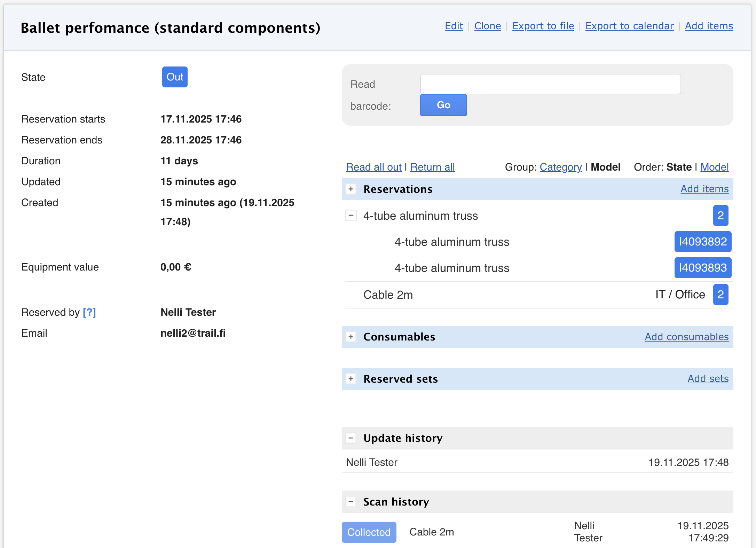756x548 pixels.
Task: Expand the Reserved sets section
Action: [x=351, y=379]
